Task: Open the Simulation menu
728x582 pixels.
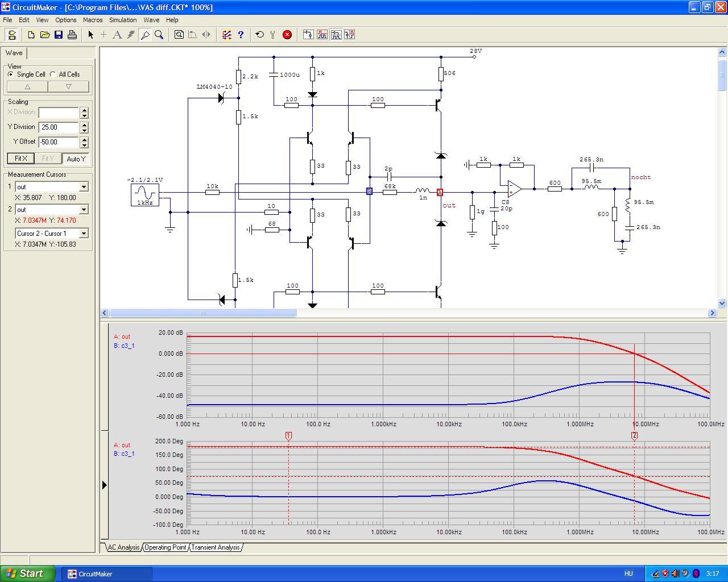Action: pyautogui.click(x=123, y=20)
